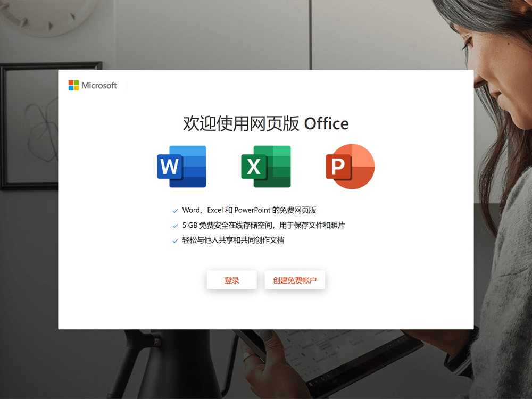
Task: Click the 登录 sign-in button
Action: click(x=232, y=280)
